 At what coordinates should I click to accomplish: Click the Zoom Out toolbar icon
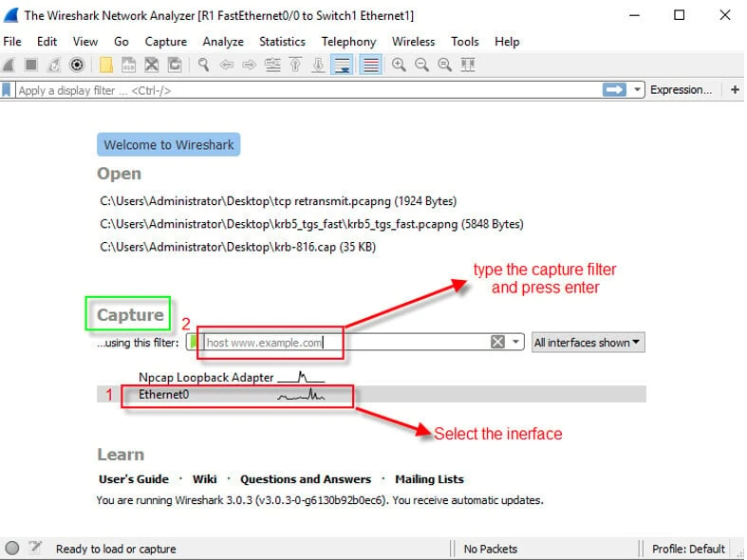(x=421, y=65)
